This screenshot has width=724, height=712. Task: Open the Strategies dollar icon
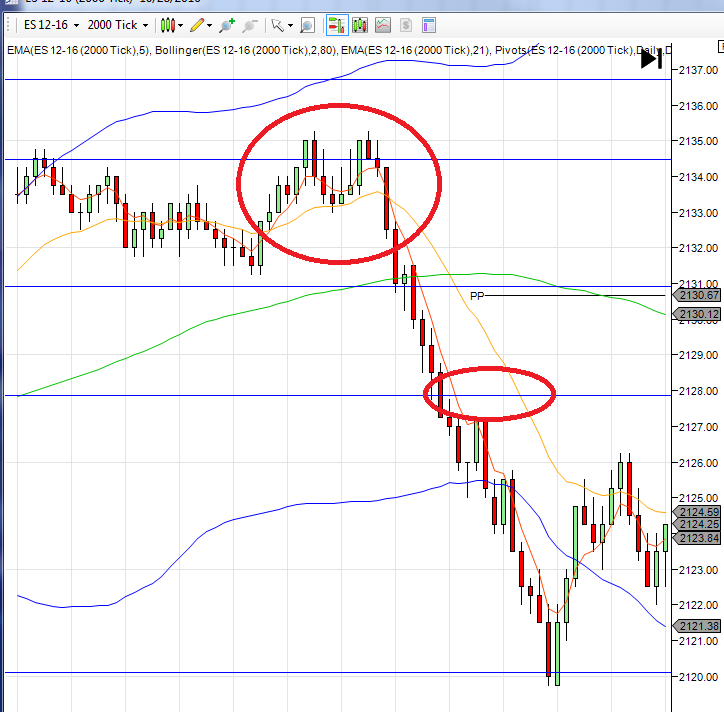(406, 25)
